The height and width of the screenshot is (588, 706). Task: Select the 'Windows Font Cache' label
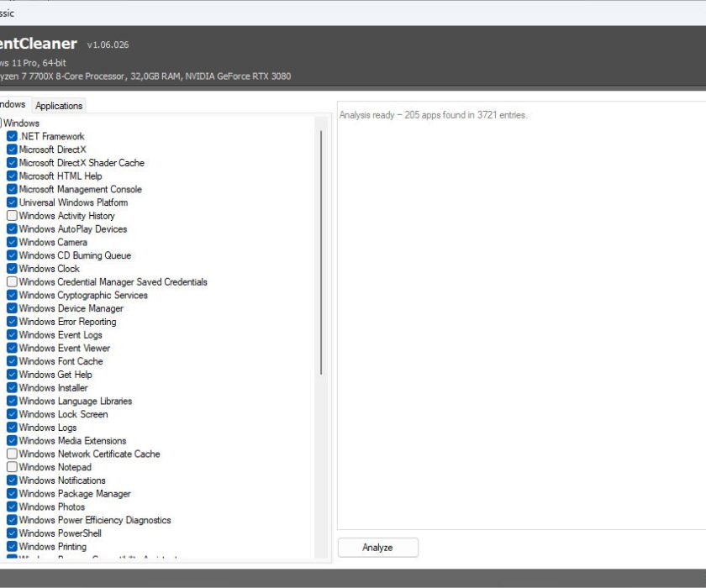pos(61,361)
